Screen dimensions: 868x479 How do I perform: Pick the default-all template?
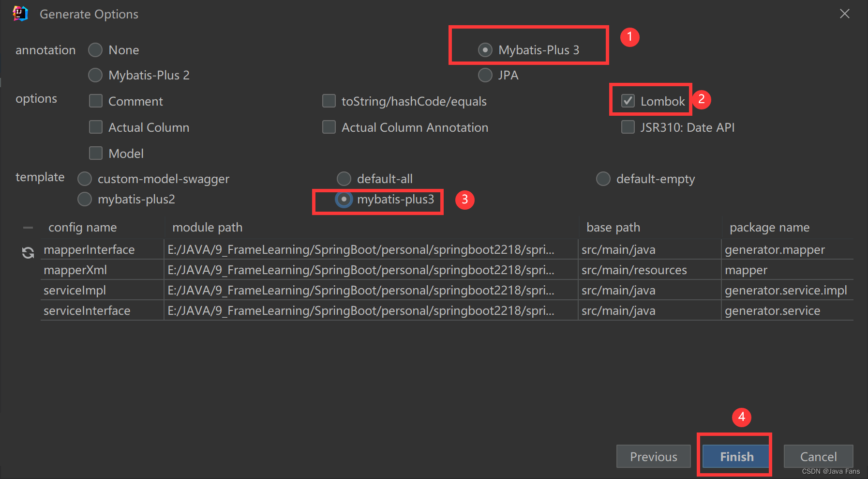click(344, 179)
